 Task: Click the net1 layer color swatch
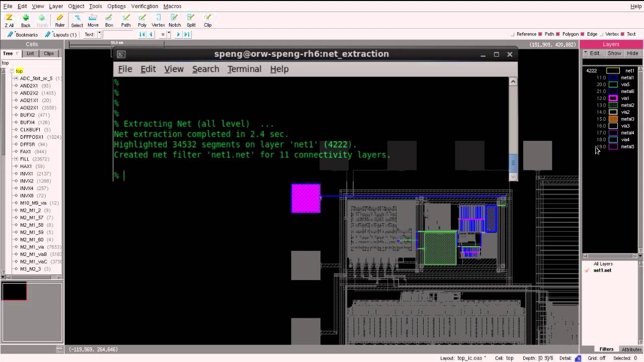pos(613,71)
